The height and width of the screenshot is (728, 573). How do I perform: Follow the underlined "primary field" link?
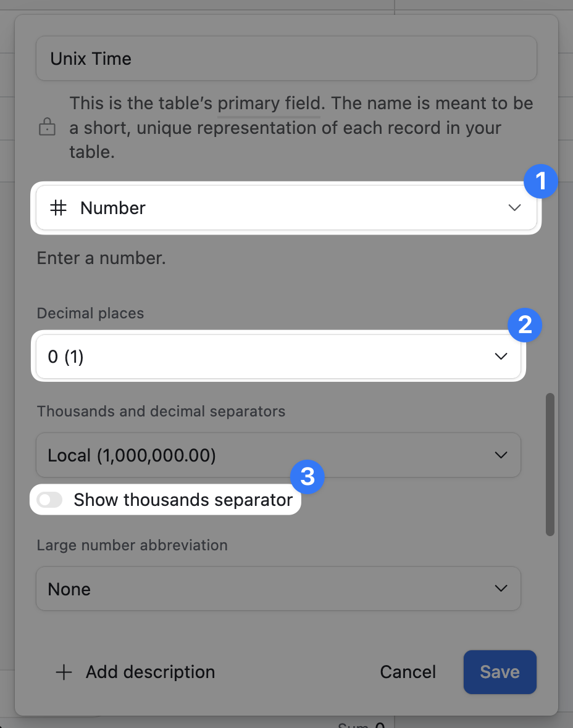click(x=269, y=103)
